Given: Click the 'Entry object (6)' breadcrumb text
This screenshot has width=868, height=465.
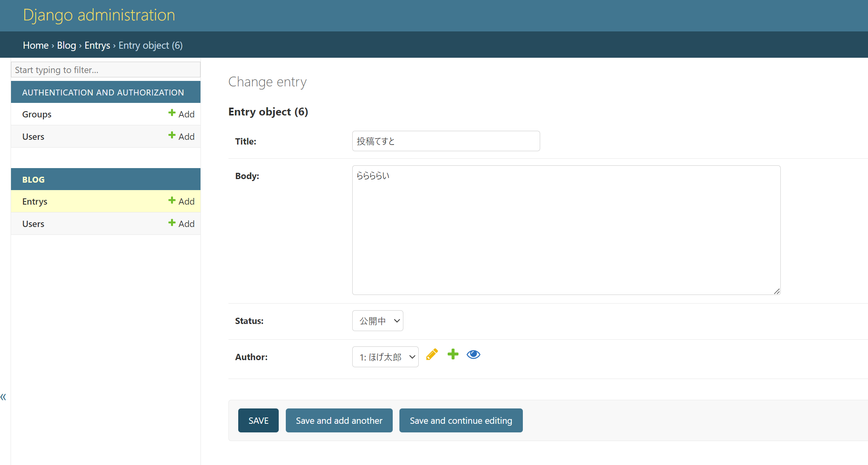Looking at the screenshot, I should coord(151,45).
